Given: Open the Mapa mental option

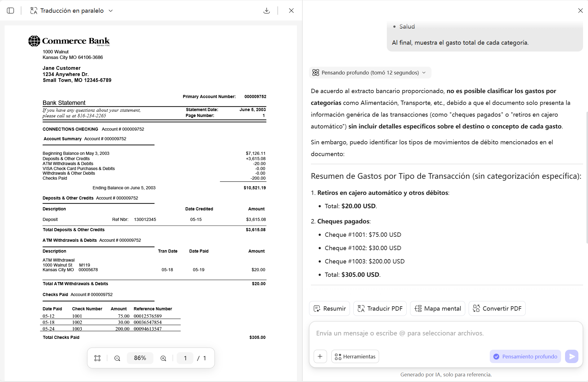Looking at the screenshot, I should [x=438, y=308].
